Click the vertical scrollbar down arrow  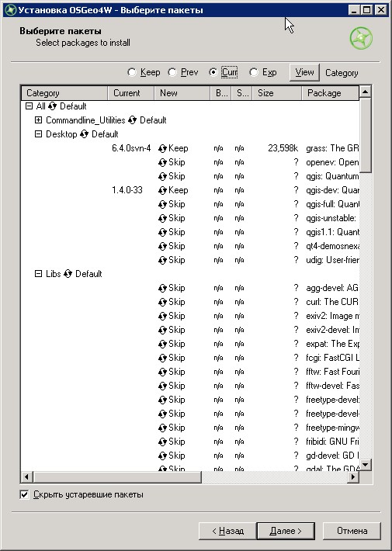click(366, 465)
